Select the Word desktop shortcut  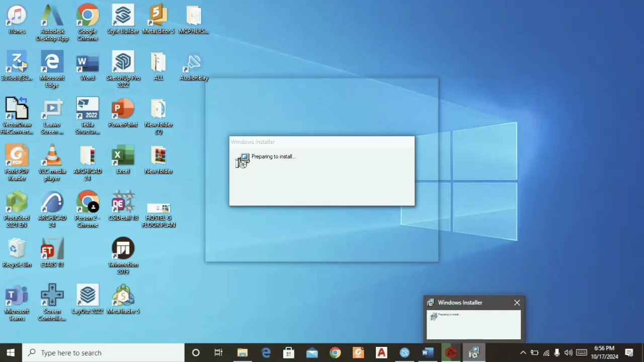point(88,66)
